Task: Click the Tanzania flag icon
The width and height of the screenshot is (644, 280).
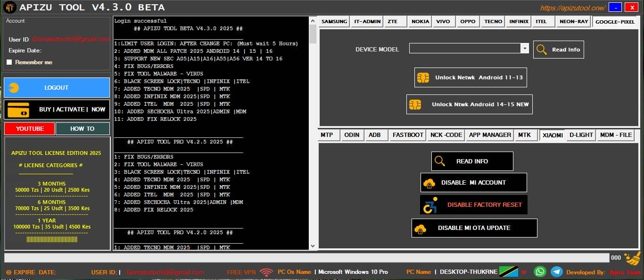Action: coord(508,272)
